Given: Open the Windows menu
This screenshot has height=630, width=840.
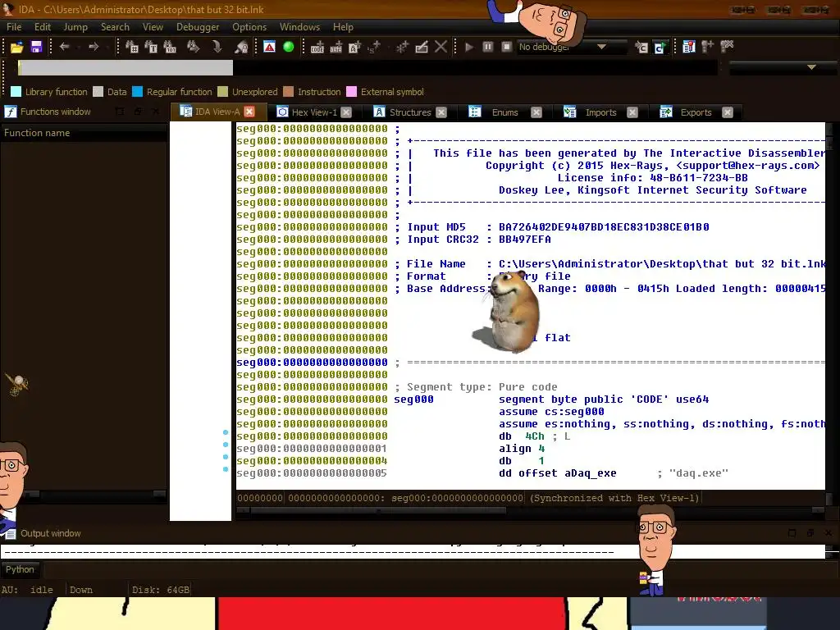Looking at the screenshot, I should [299, 27].
